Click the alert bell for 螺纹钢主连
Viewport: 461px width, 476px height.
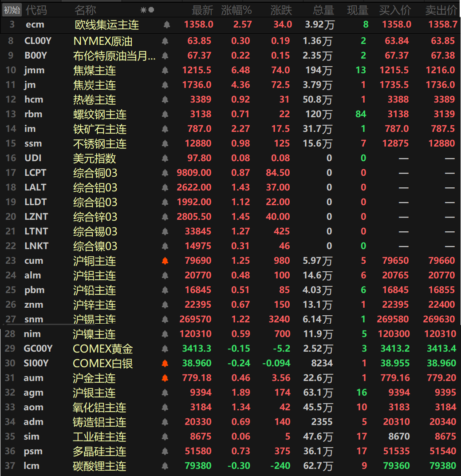[x=165, y=114]
